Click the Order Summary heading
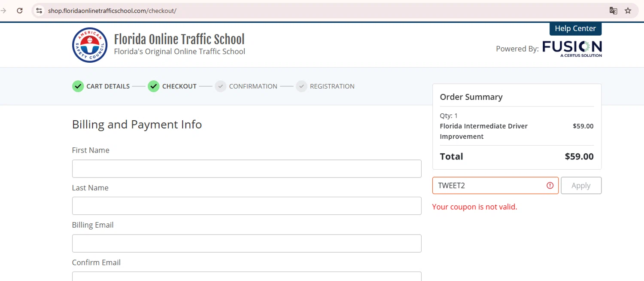This screenshot has width=644, height=281. [x=471, y=97]
